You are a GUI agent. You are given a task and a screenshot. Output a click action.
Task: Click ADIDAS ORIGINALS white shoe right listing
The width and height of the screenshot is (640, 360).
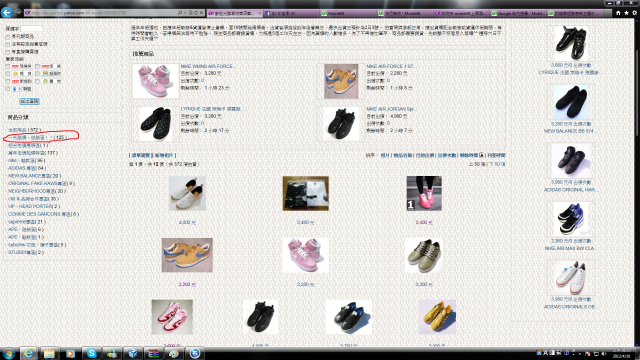[570, 307]
